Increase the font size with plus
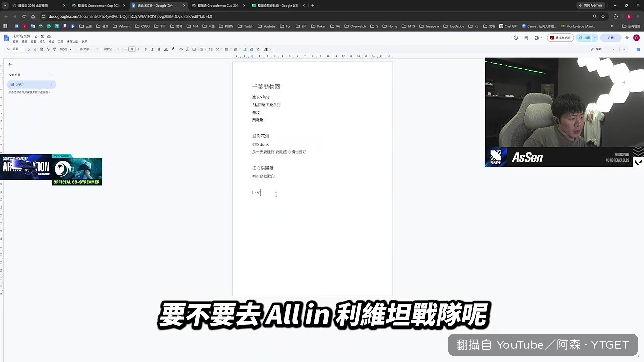This screenshot has width=644, height=362. [139, 49]
